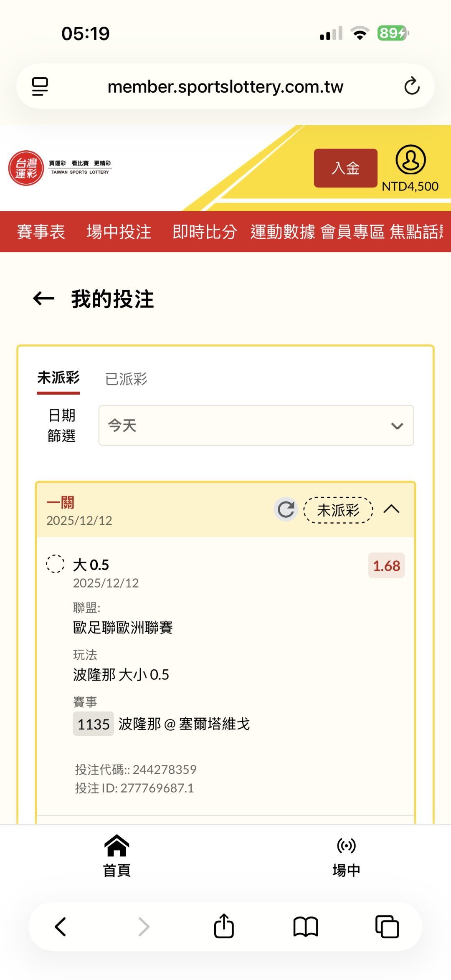
Task: Tap the website address field
Action: (x=225, y=86)
